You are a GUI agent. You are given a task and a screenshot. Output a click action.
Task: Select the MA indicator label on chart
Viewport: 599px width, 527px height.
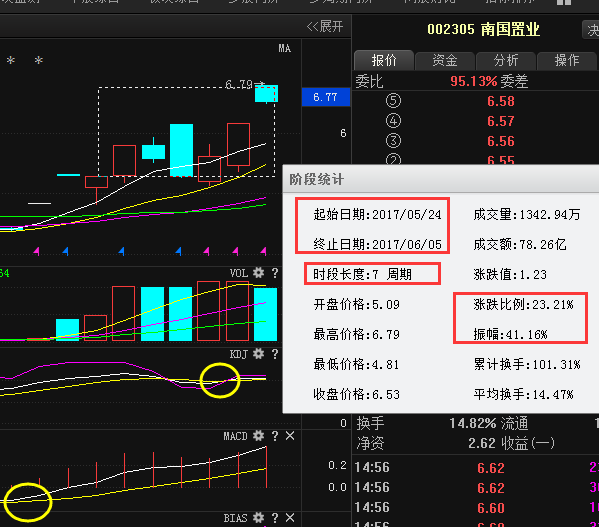[x=285, y=48]
